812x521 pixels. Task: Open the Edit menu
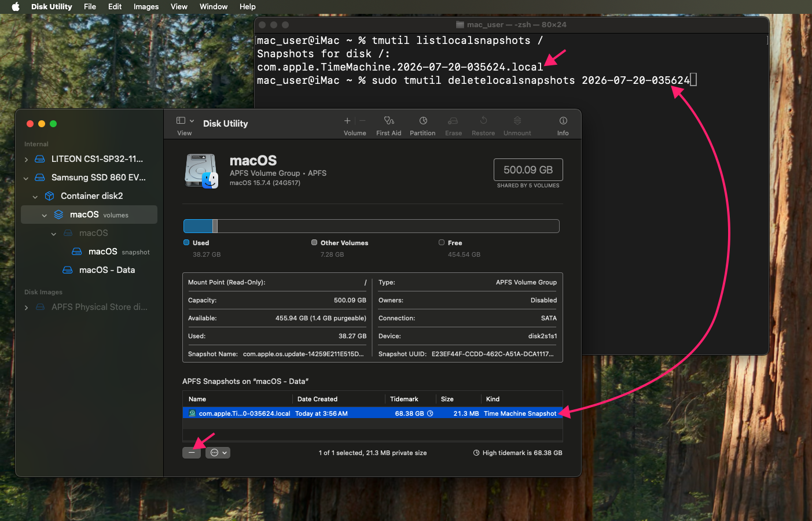[x=115, y=6]
